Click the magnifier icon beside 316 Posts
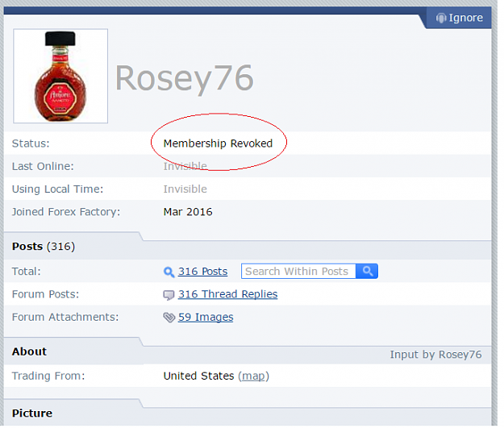 [169, 272]
